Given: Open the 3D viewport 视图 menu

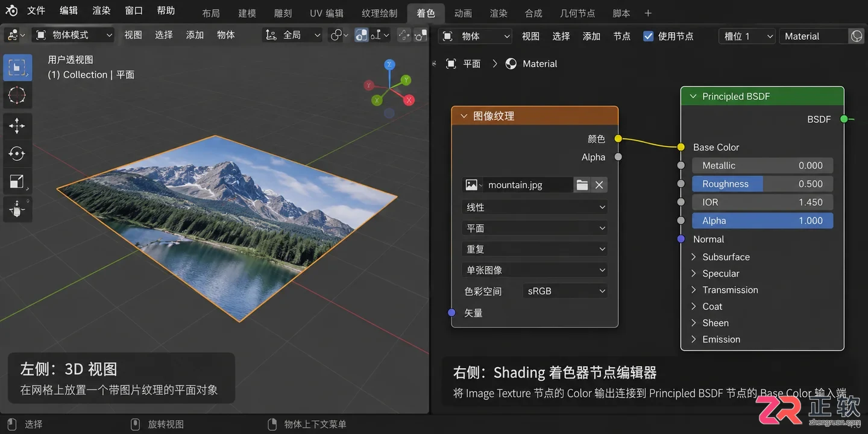Looking at the screenshot, I should (x=133, y=35).
